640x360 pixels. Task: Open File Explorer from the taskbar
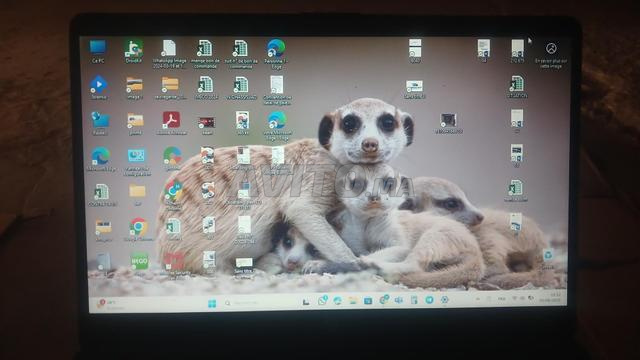point(353,301)
